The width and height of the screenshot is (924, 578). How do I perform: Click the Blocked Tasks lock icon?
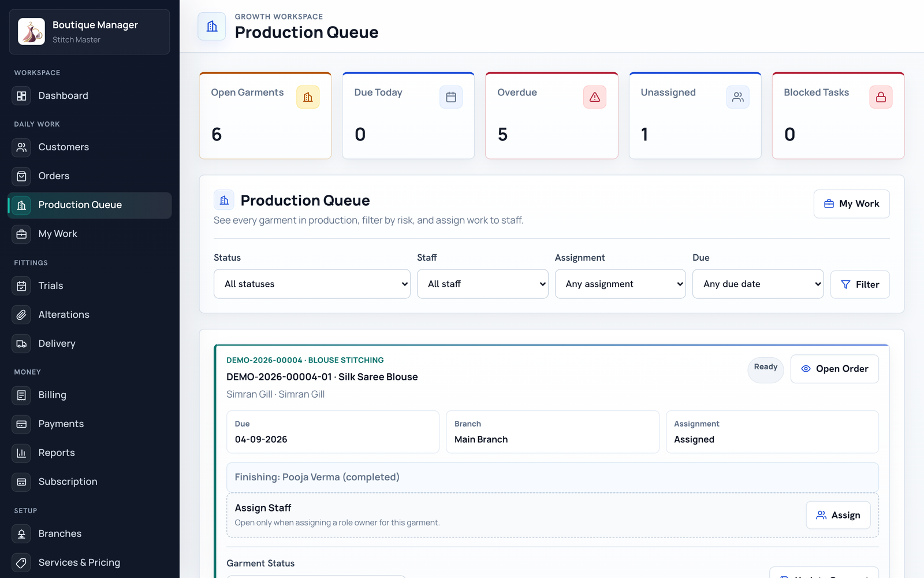point(881,97)
